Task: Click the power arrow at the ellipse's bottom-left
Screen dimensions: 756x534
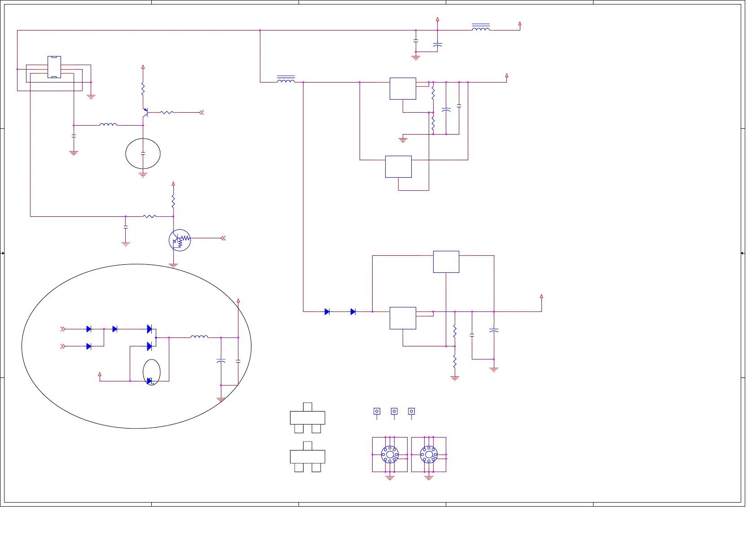Action: click(100, 374)
